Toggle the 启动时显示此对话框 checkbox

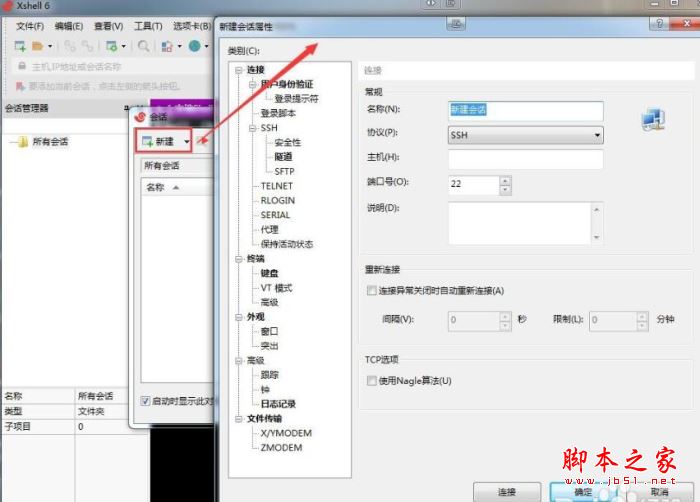(145, 401)
